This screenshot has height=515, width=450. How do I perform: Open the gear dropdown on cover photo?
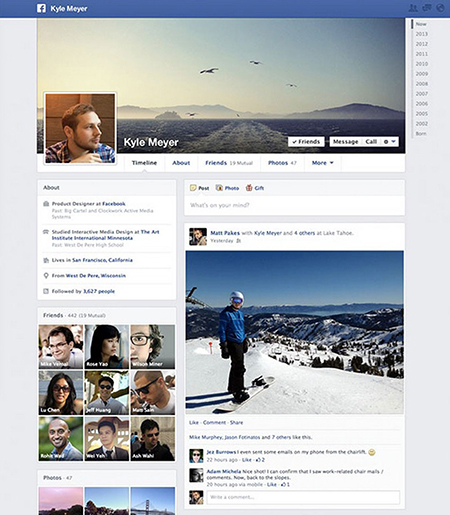point(389,142)
